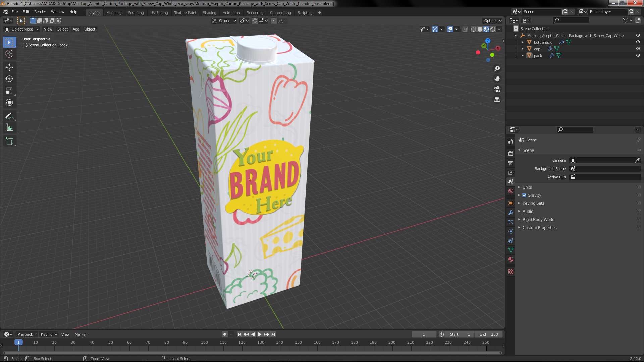The image size is (644, 362).
Task: Open the File menu
Action: pyautogui.click(x=15, y=12)
